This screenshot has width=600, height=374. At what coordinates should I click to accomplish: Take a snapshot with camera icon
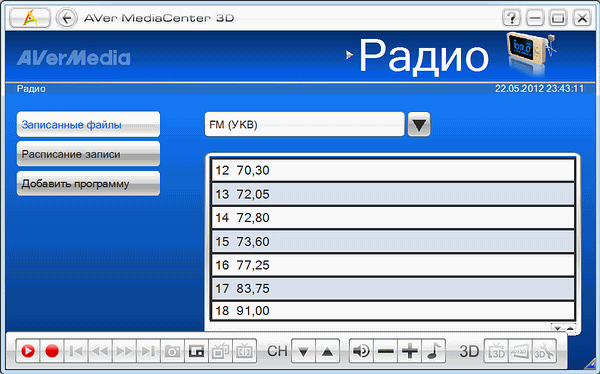172,351
